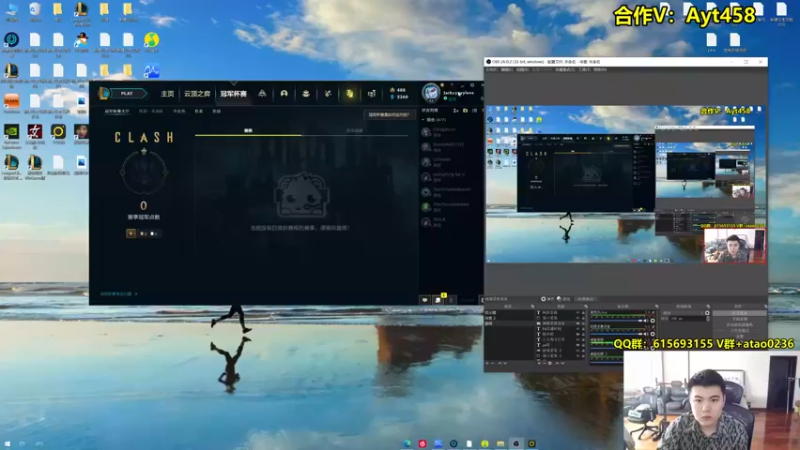
Task: Open gear menu of first mixer channel
Action: 653,320
